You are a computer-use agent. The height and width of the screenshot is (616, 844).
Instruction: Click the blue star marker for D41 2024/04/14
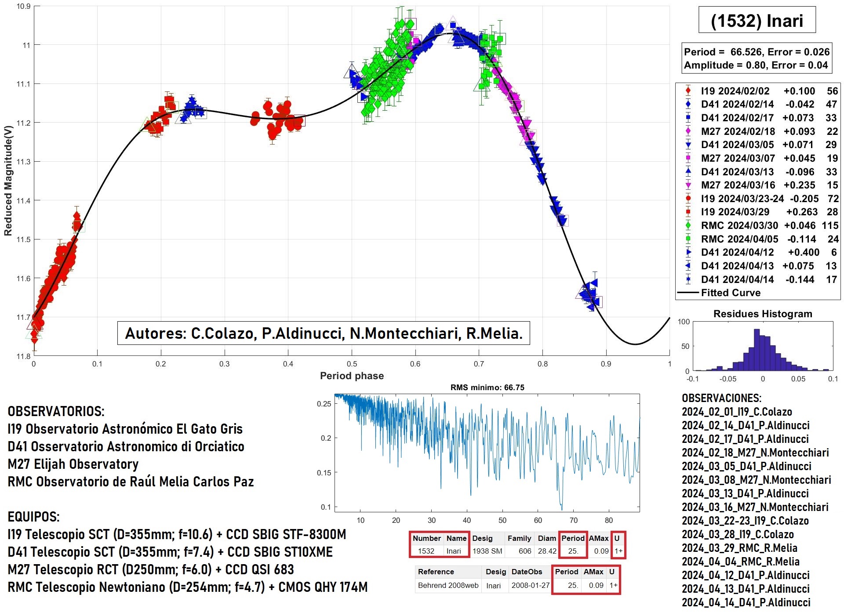tap(688, 279)
